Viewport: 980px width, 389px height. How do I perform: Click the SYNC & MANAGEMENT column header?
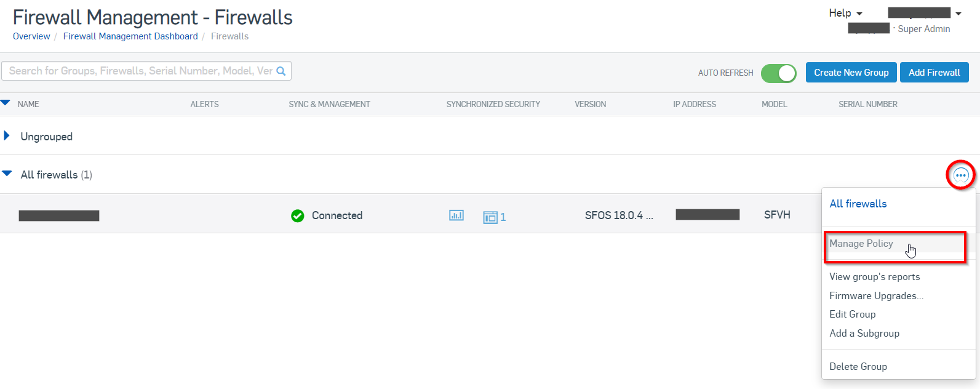(x=329, y=104)
